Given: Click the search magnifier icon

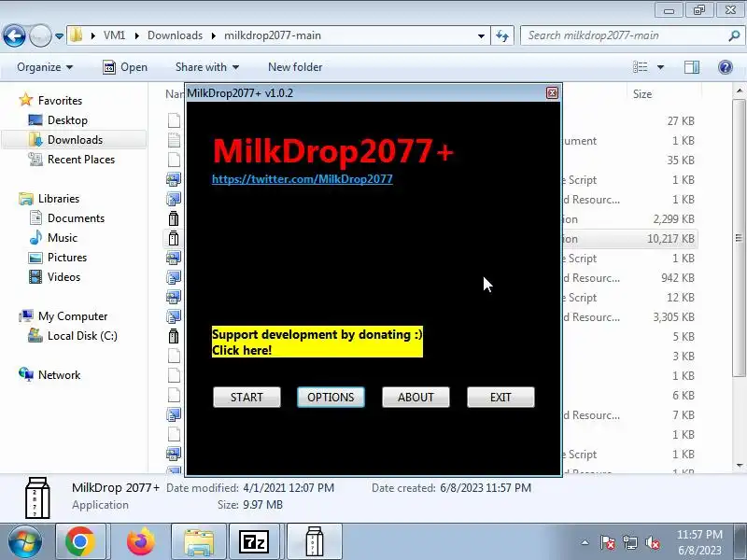Looking at the screenshot, I should tap(734, 35).
